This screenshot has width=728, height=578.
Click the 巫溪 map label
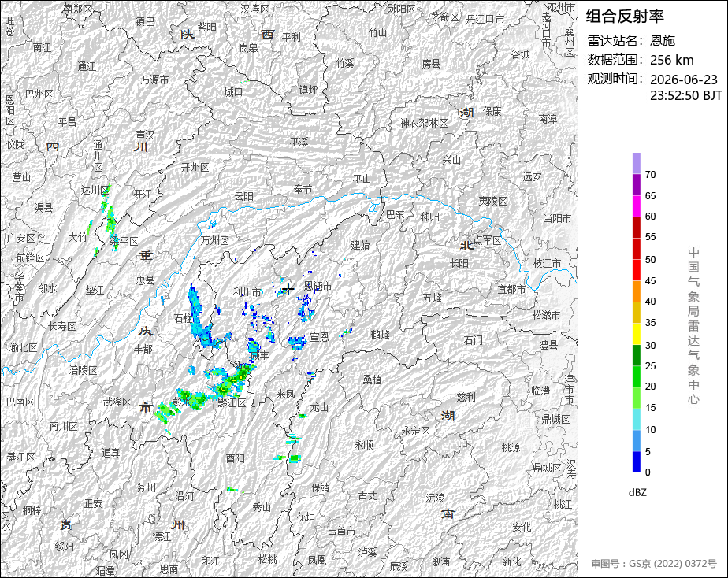coord(299,142)
